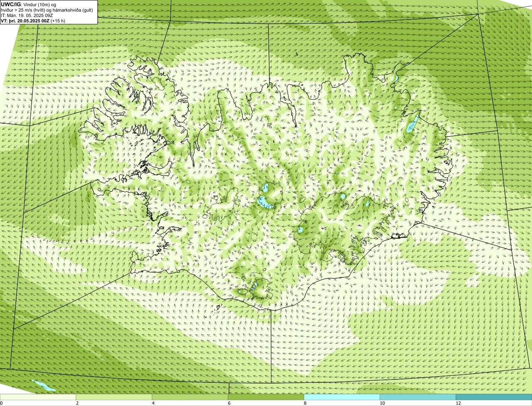Screen dimensions: 532x406
Task: Click the 8–10 m/s light cyan legend segment
Action: [x=342, y=397]
